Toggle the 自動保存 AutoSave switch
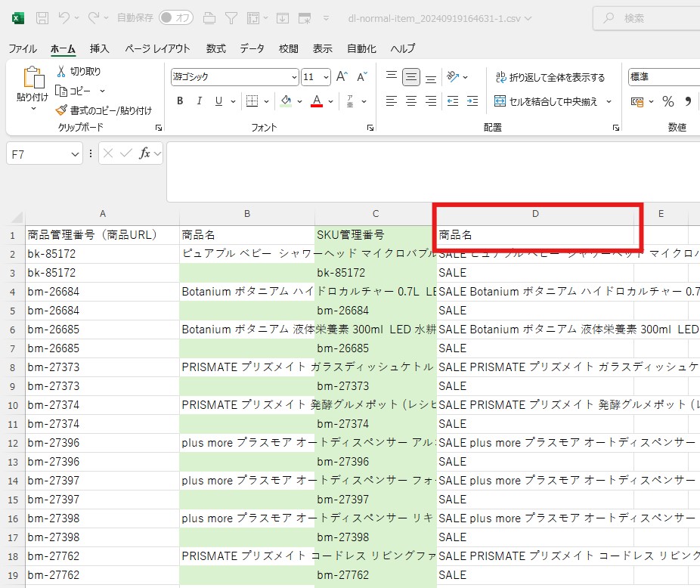 tap(176, 18)
